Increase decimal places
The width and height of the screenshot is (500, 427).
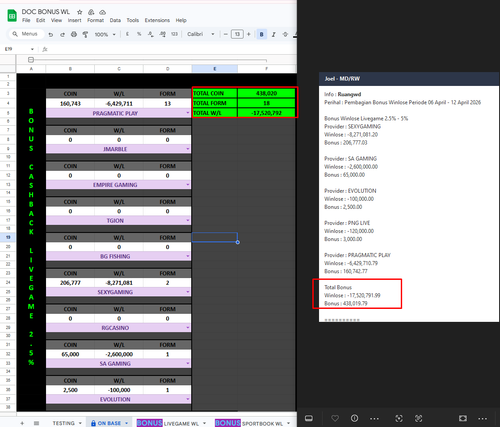[163, 34]
